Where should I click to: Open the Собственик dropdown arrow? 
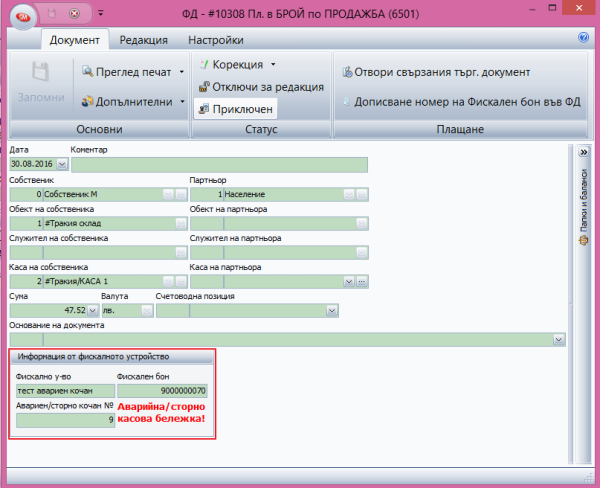tap(168, 195)
